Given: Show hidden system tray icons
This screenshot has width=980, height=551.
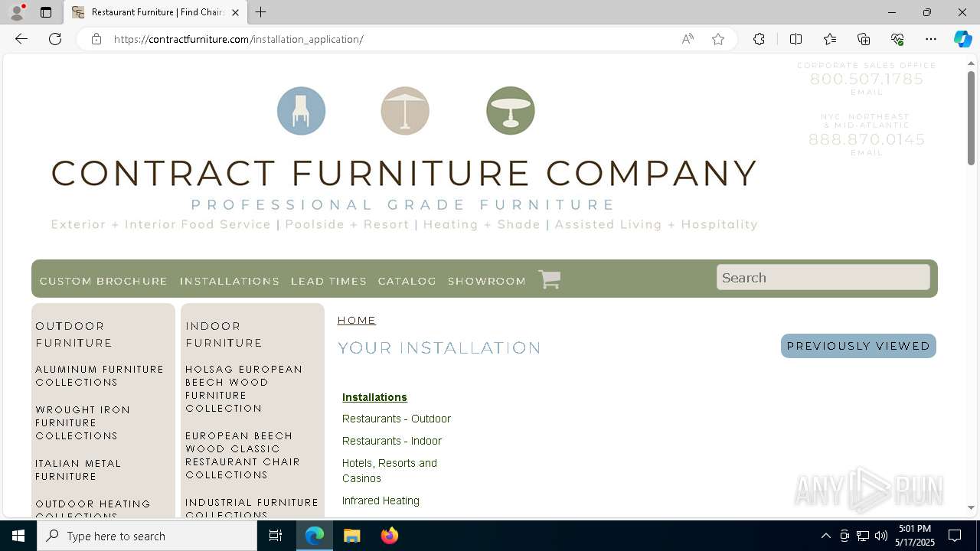Looking at the screenshot, I should (x=825, y=536).
